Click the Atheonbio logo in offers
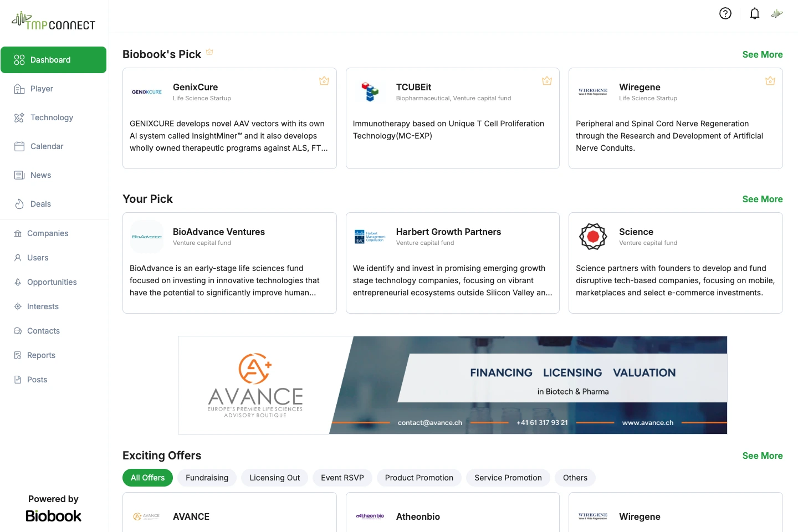This screenshot has height=532, width=798. 370,516
